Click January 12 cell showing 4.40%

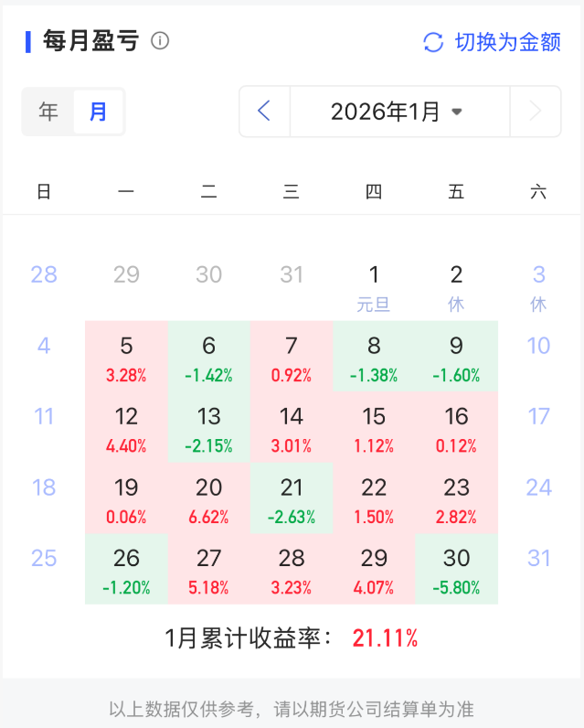pyautogui.click(x=126, y=427)
